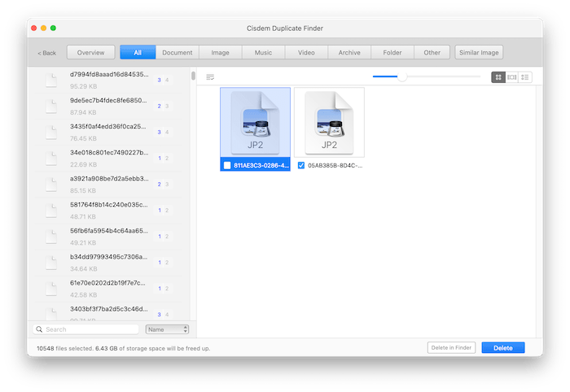
Task: Open the Name sort dropdown
Action: click(167, 329)
